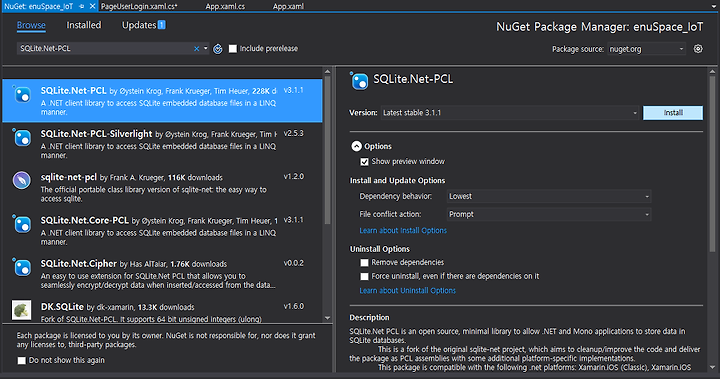
Task: Open the PageUserLogin.xaml.cs tab
Action: click(139, 6)
